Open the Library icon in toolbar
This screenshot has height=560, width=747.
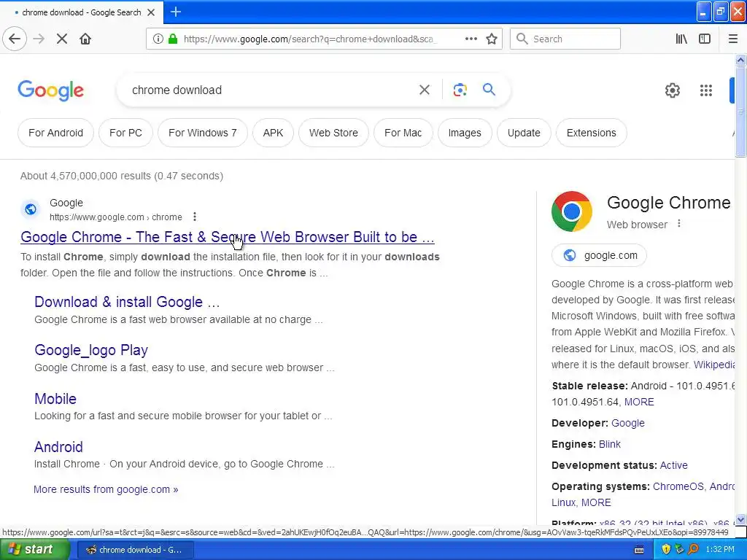click(681, 39)
